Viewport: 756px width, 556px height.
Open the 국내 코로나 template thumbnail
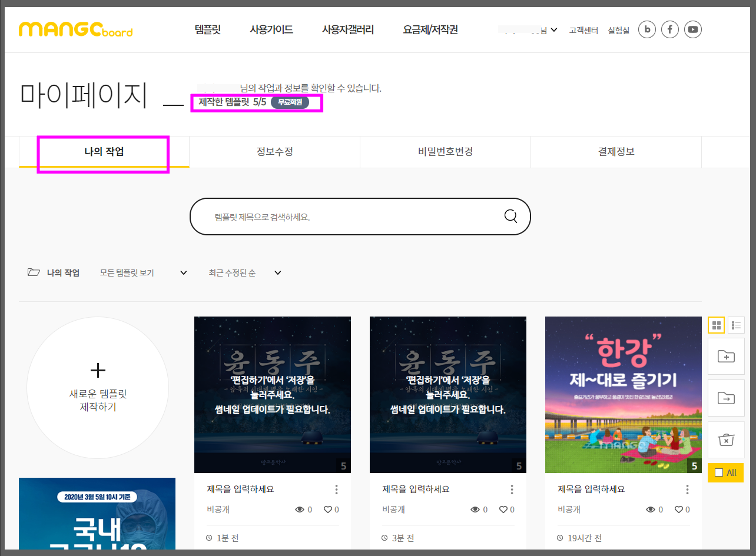97,514
